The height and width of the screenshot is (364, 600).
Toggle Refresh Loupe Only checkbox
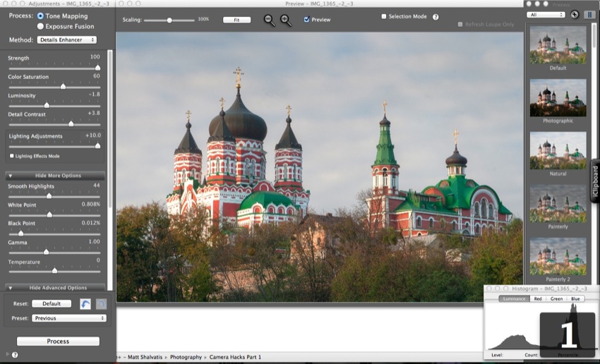pyautogui.click(x=460, y=25)
